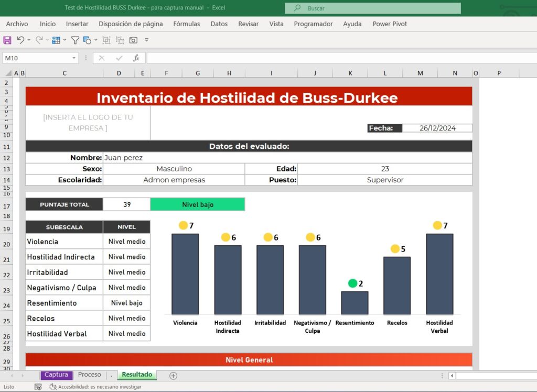
Task: Select the Nombre cell Juan perez
Action: tap(287, 158)
